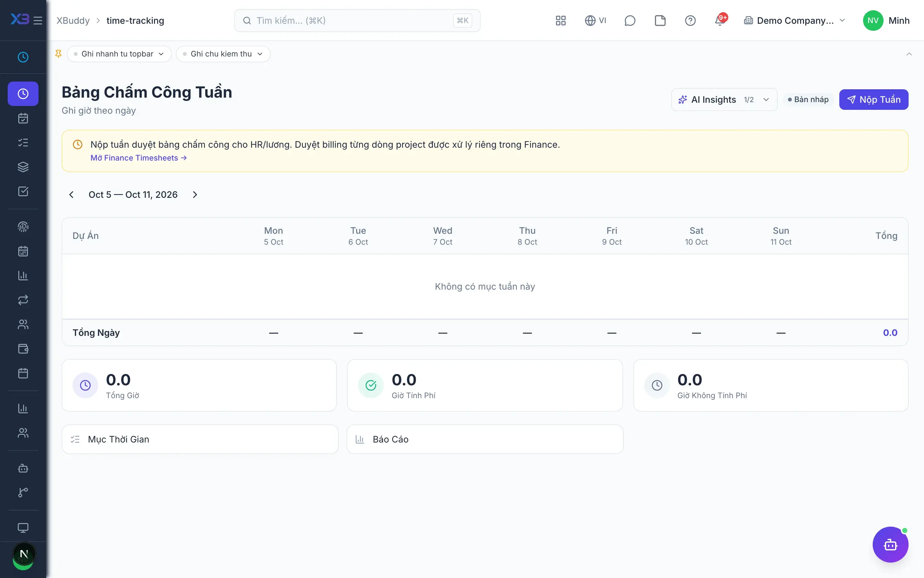
Task: Click the XBuddy breadcrumb link
Action: (73, 21)
